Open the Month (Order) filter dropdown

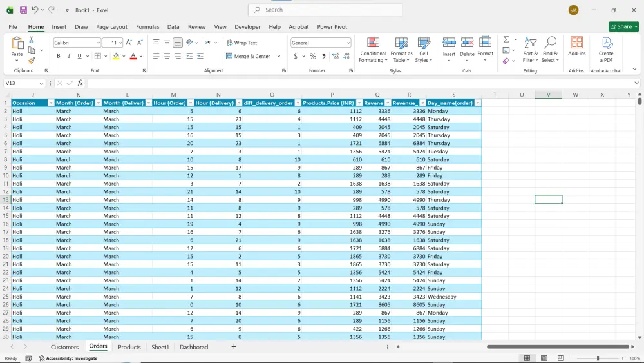pos(98,103)
